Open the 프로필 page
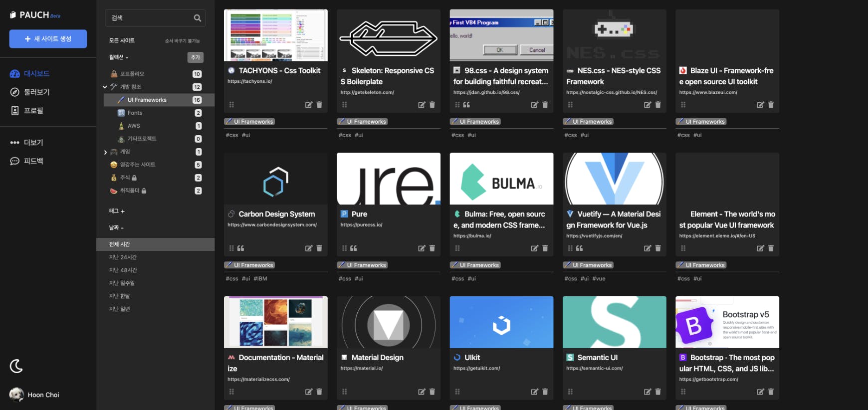Image resolution: width=868 pixels, height=410 pixels. (27, 111)
